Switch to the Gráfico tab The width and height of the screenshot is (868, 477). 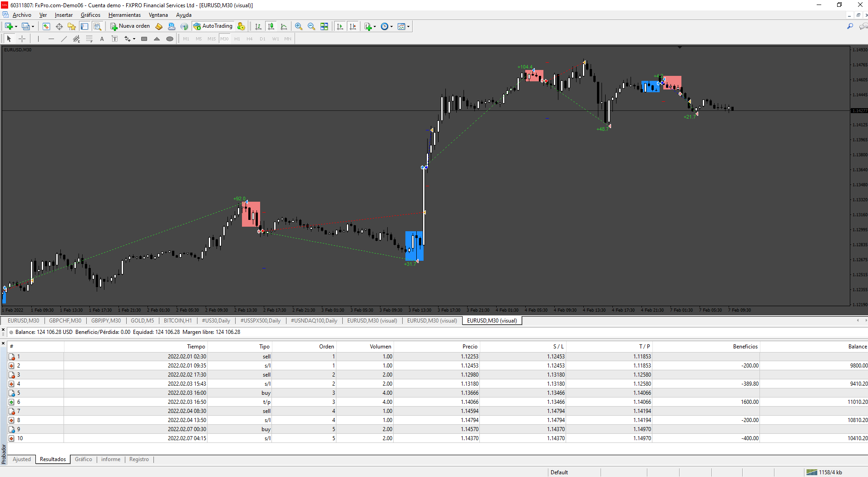[x=84, y=459]
